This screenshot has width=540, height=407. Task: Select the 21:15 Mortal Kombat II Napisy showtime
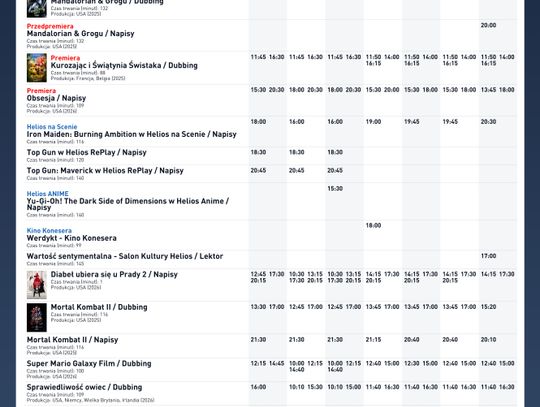point(373,340)
